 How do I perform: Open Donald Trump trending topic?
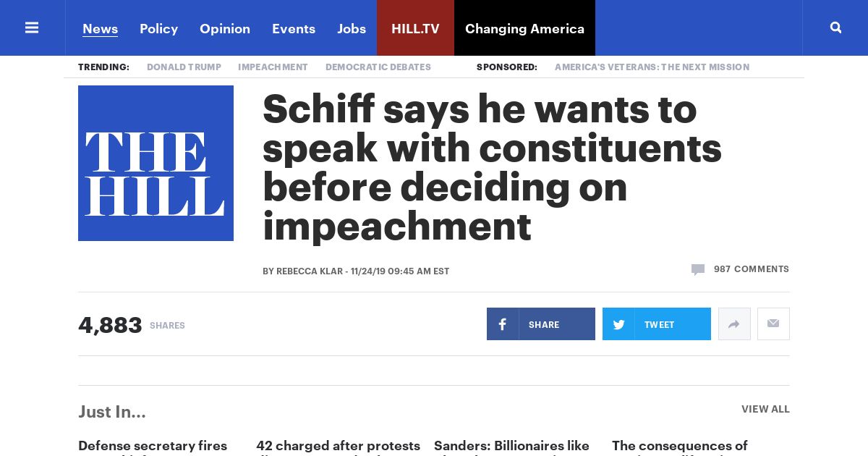(x=184, y=67)
